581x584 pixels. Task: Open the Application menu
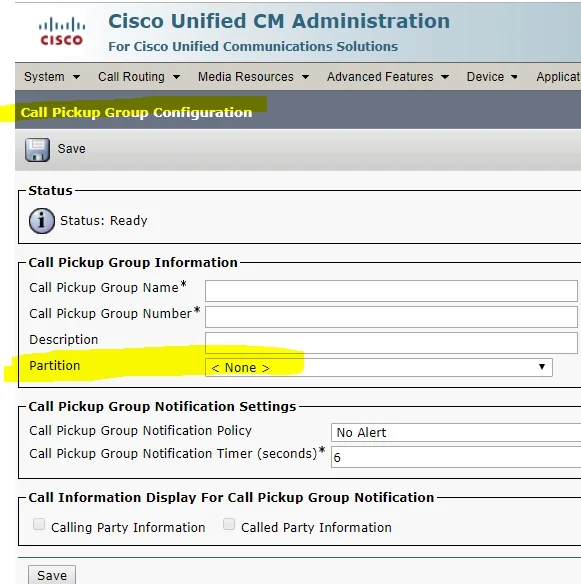point(558,77)
